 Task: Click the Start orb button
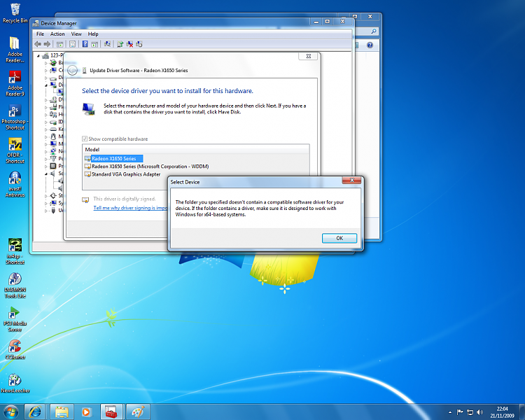10,412
